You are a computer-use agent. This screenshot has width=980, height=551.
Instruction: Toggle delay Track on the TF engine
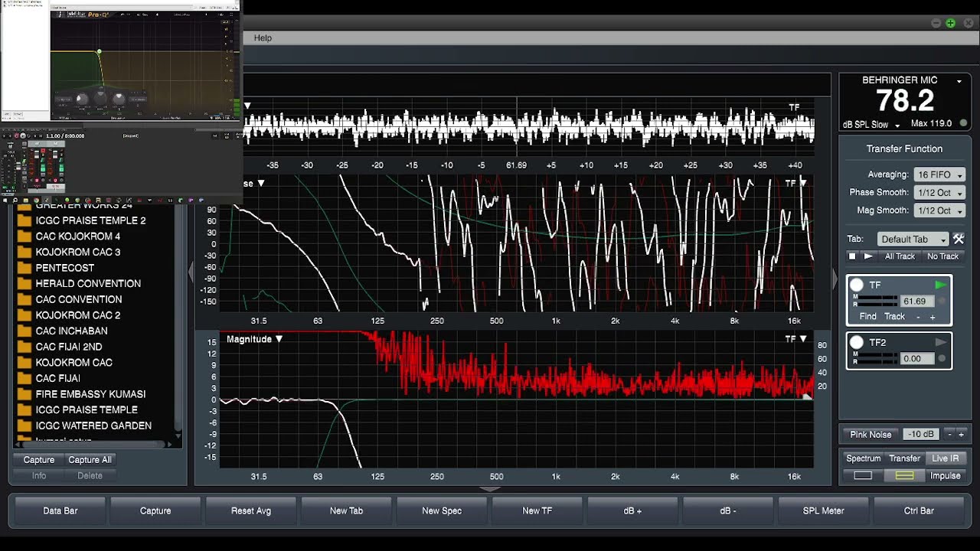[894, 317]
